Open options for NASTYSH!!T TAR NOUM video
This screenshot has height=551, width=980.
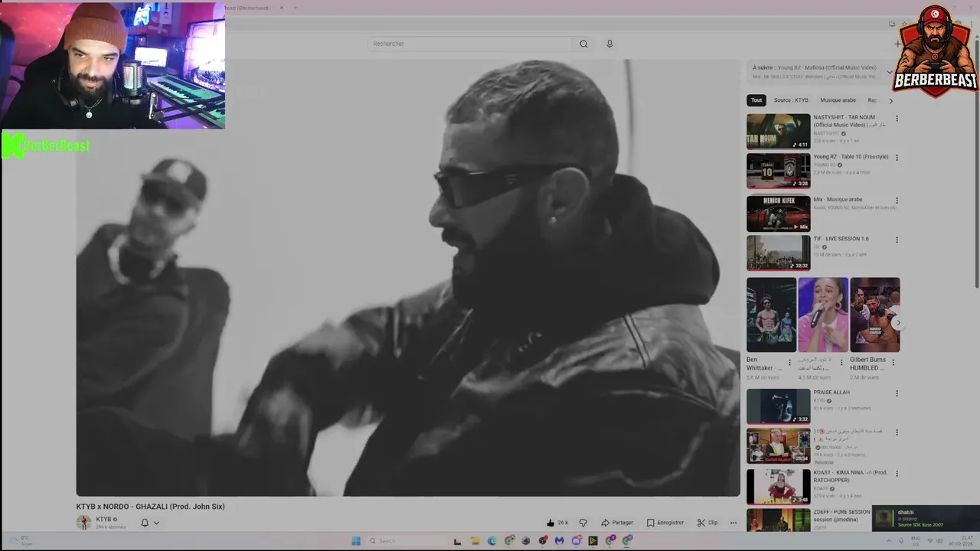tap(897, 119)
